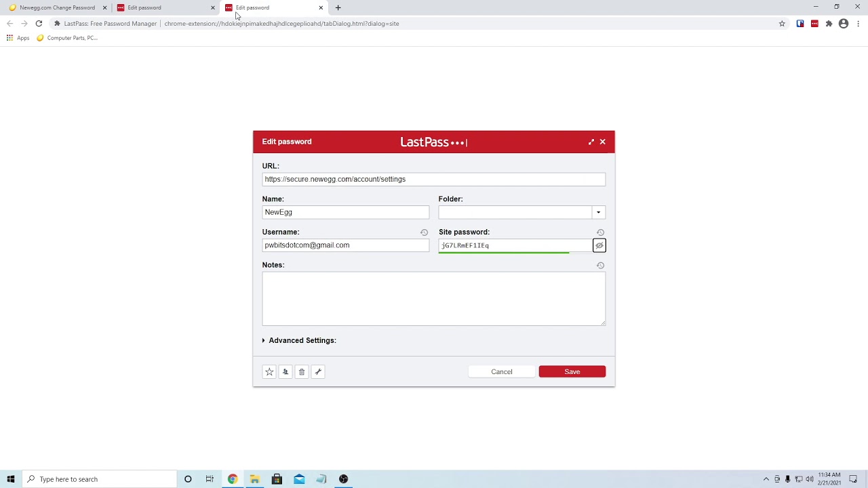Image resolution: width=868 pixels, height=488 pixels.
Task: Click the Site password field
Action: click(515, 245)
